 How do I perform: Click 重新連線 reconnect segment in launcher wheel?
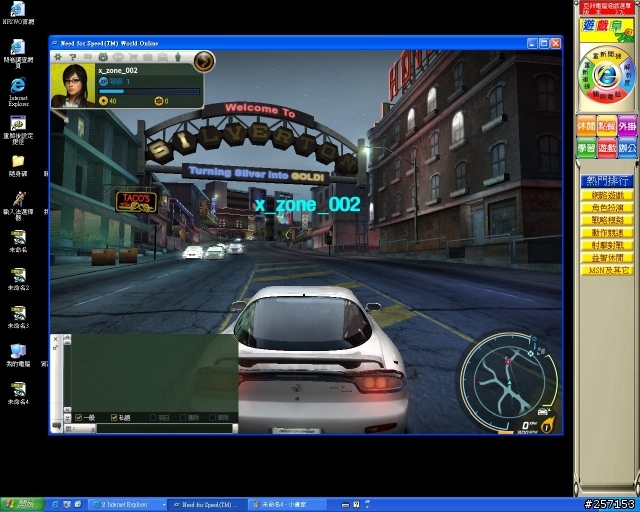pos(587,75)
